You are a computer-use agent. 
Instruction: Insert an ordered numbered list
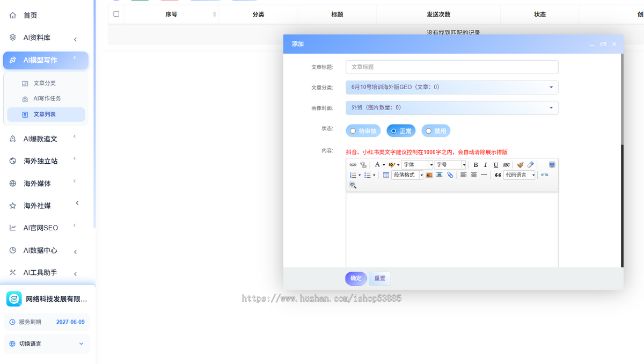click(353, 175)
